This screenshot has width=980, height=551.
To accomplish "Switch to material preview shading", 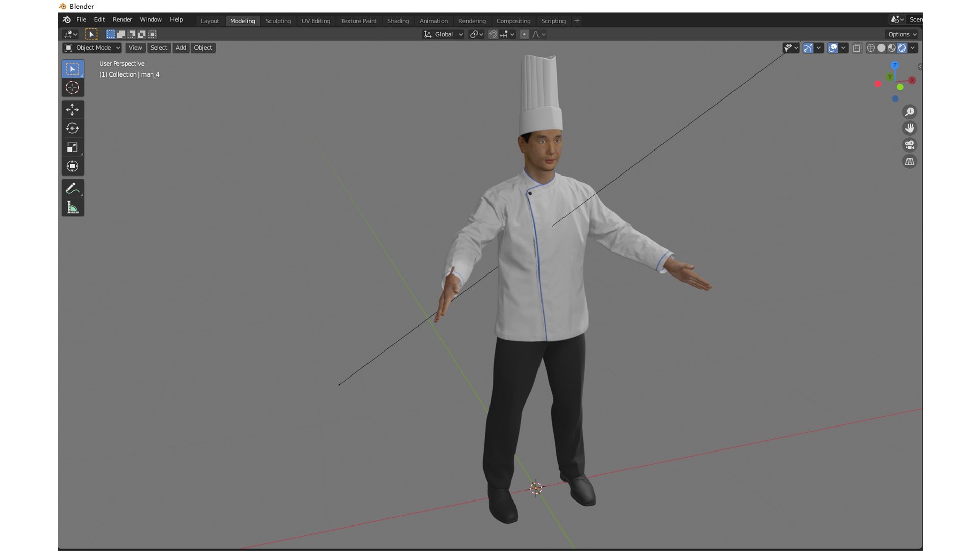I will click(x=892, y=48).
